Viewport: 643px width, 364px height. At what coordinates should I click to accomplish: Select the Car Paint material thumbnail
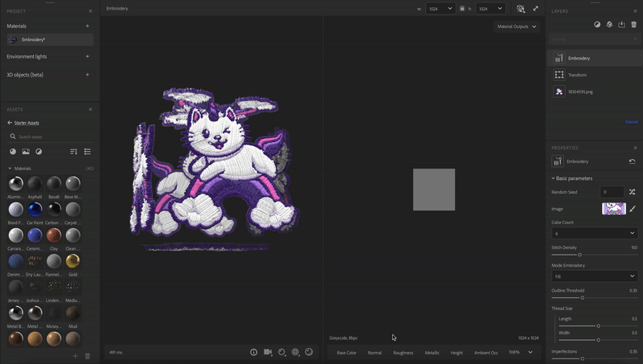35,210
